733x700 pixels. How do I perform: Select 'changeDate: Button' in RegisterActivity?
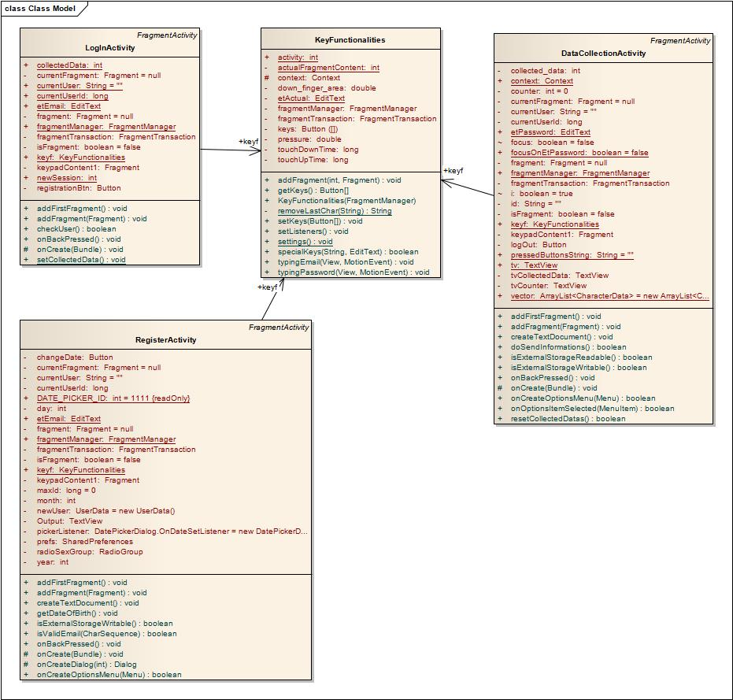75,357
